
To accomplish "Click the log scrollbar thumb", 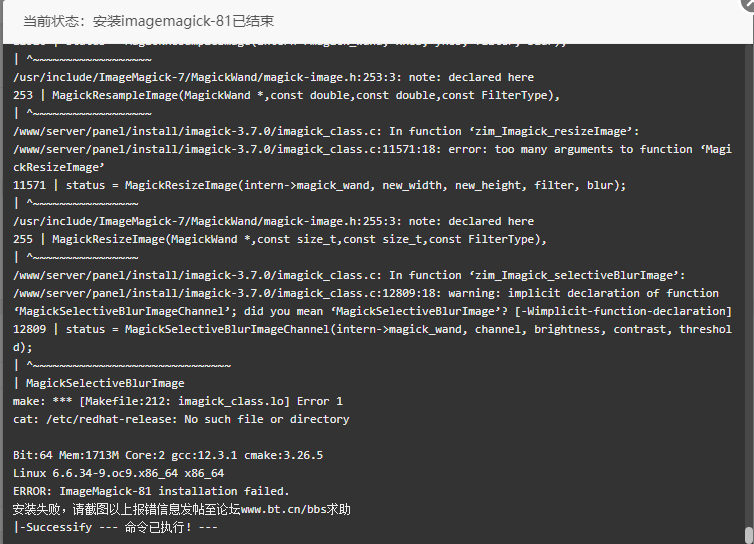I will [x=749, y=535].
